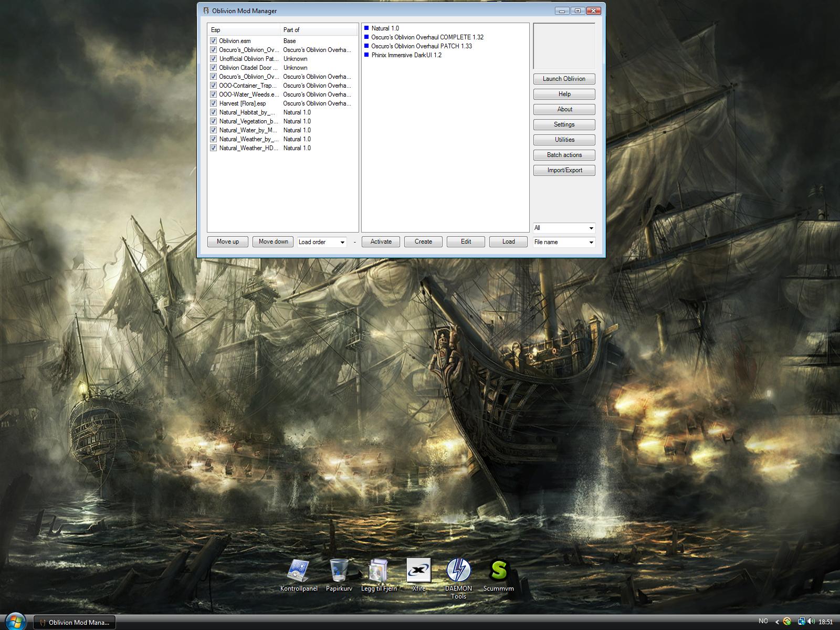Click the Move down button
The width and height of the screenshot is (840, 630).
click(273, 241)
